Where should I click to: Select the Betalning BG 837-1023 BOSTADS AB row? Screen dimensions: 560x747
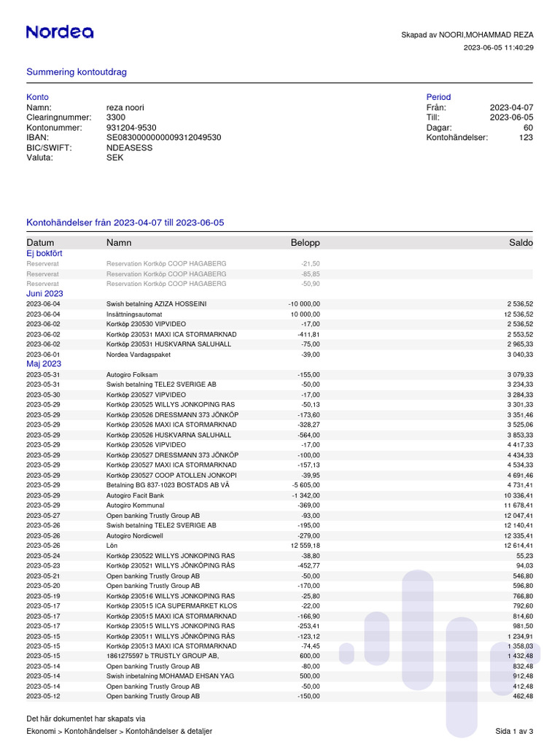tap(279, 485)
